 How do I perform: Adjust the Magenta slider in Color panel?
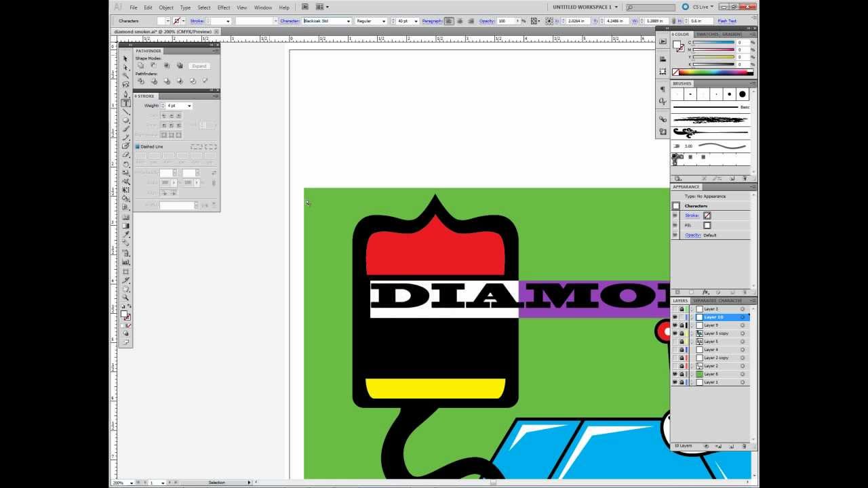tap(713, 50)
